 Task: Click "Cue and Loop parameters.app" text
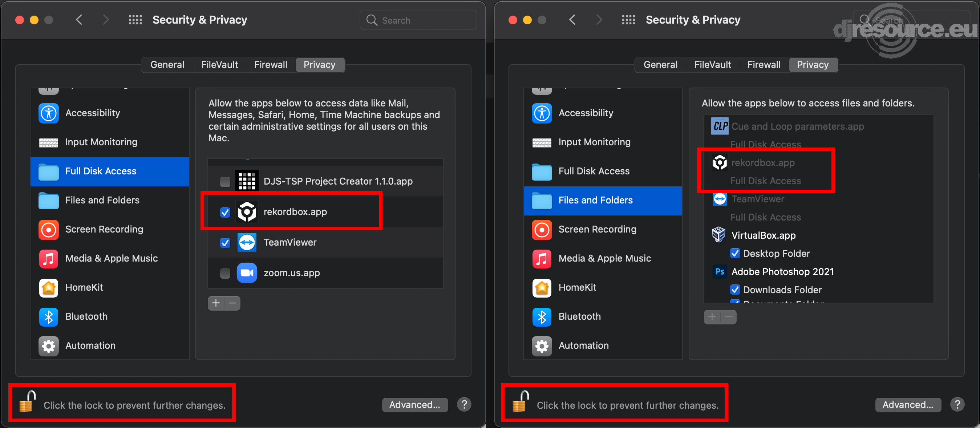coord(797,126)
